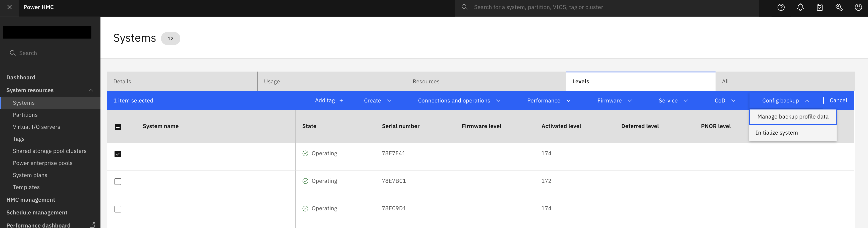Screen dimensions: 868x228
Task: Click the System name column header
Action: tap(161, 126)
